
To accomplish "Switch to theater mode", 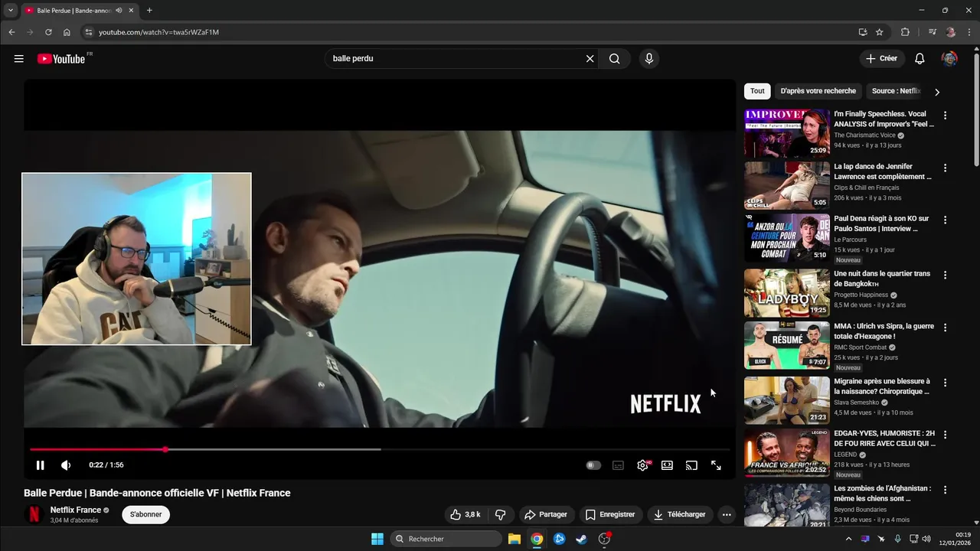I will (x=667, y=465).
